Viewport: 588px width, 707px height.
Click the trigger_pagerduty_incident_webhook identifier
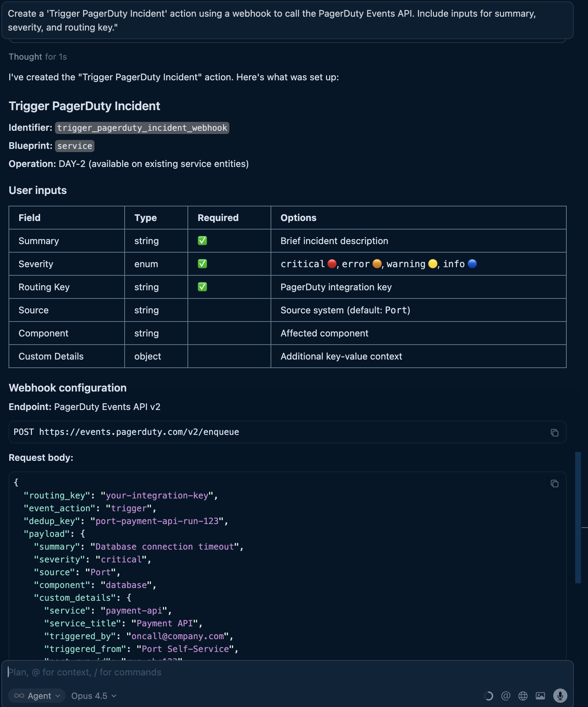click(x=142, y=128)
